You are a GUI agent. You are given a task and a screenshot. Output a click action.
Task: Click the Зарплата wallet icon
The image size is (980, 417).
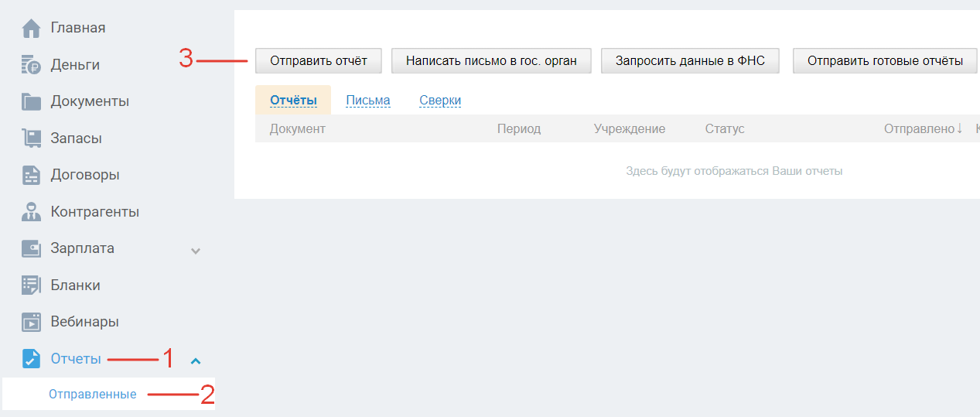(x=31, y=248)
